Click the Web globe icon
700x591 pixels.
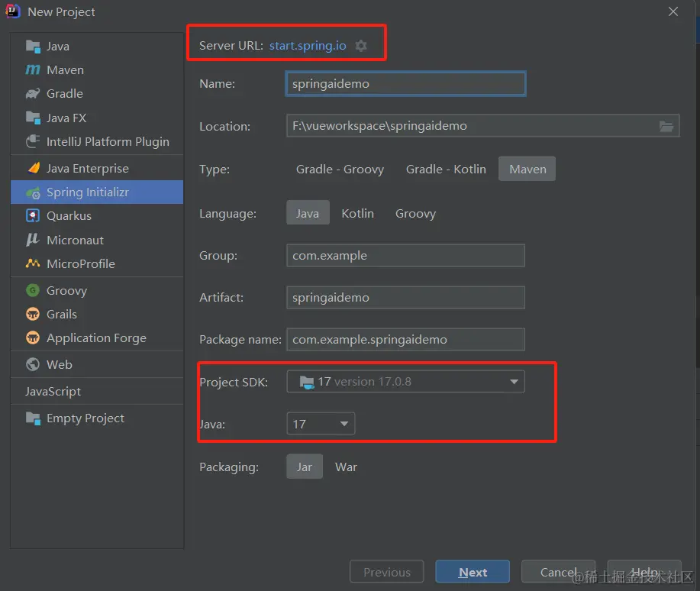point(33,364)
